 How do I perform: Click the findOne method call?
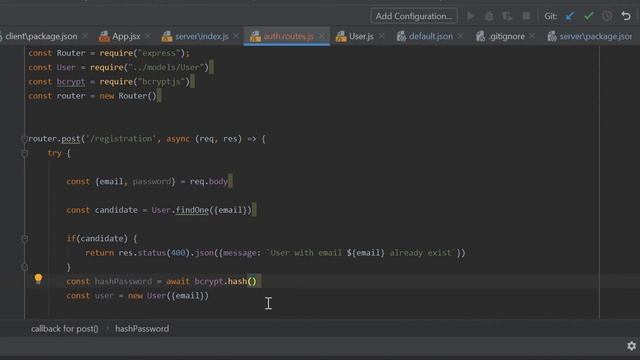(x=192, y=210)
